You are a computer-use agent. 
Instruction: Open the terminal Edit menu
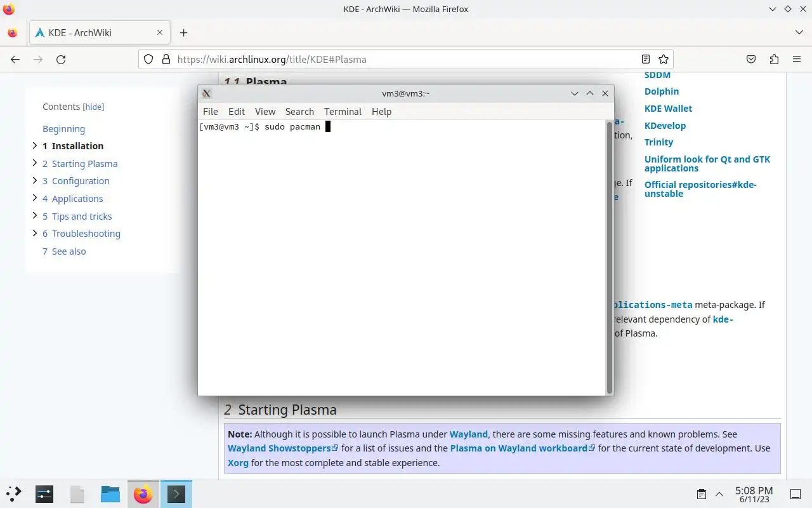(237, 111)
